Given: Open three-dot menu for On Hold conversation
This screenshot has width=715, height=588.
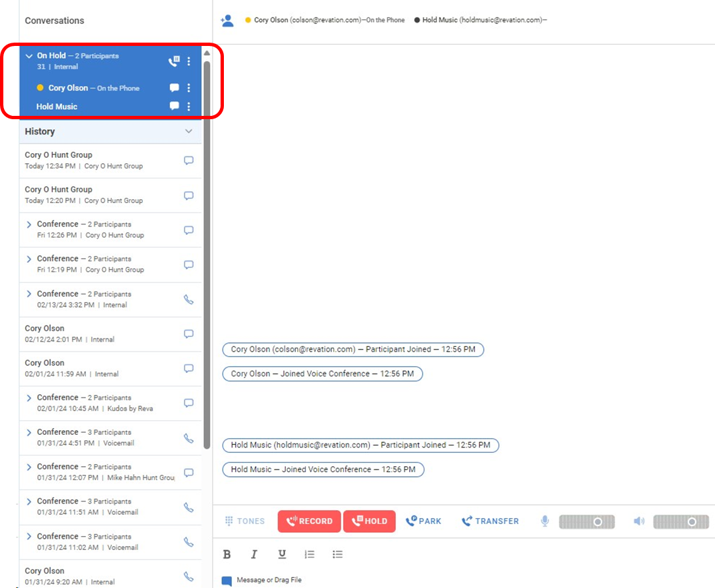Looking at the screenshot, I should (189, 61).
